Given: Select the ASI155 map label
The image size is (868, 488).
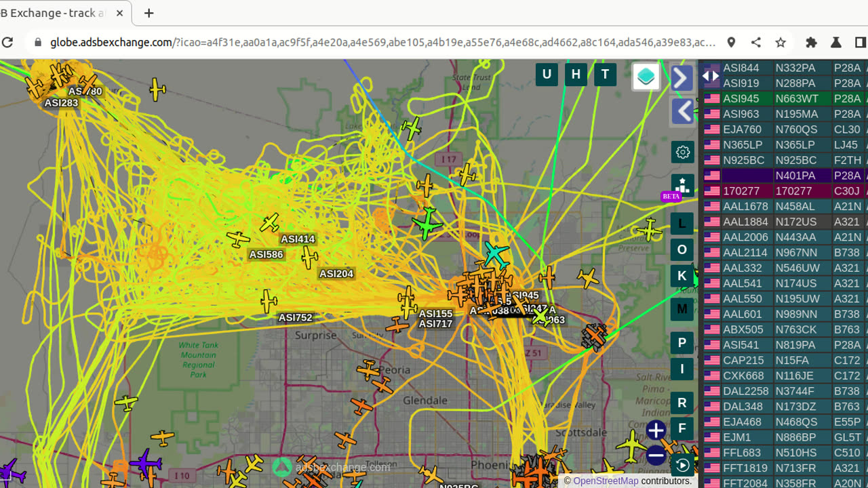Looking at the screenshot, I should point(435,314).
